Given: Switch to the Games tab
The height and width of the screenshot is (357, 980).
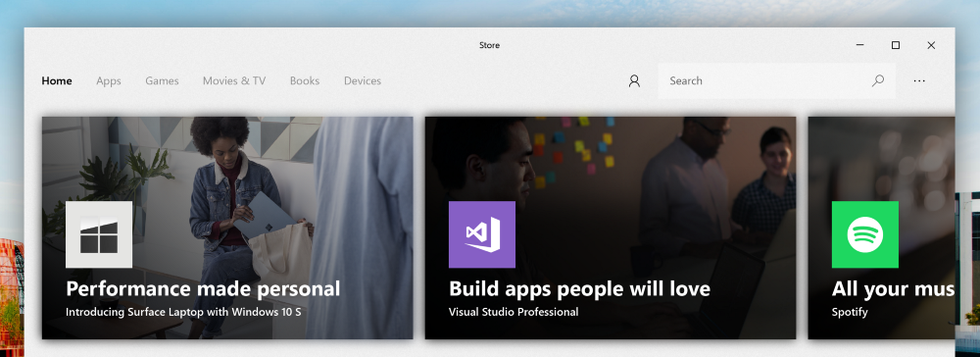Looking at the screenshot, I should (x=162, y=80).
